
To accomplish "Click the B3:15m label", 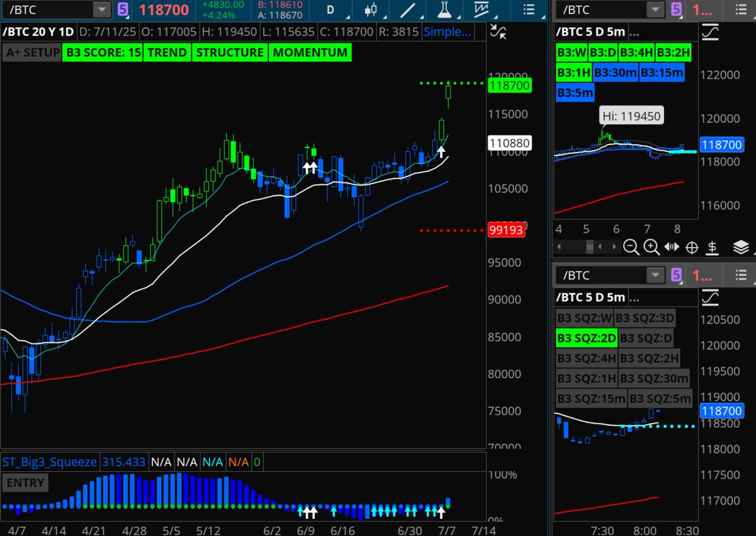I will [661, 73].
